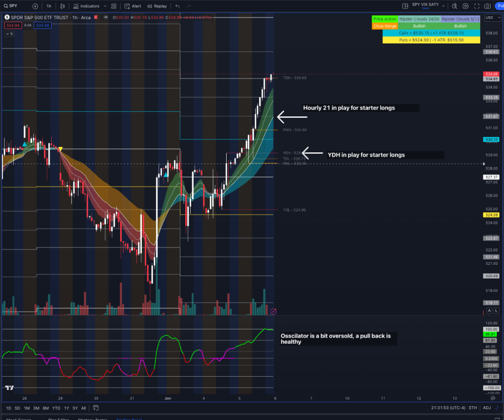
Task: Enter fullscreen mode
Action: [x=476, y=6]
